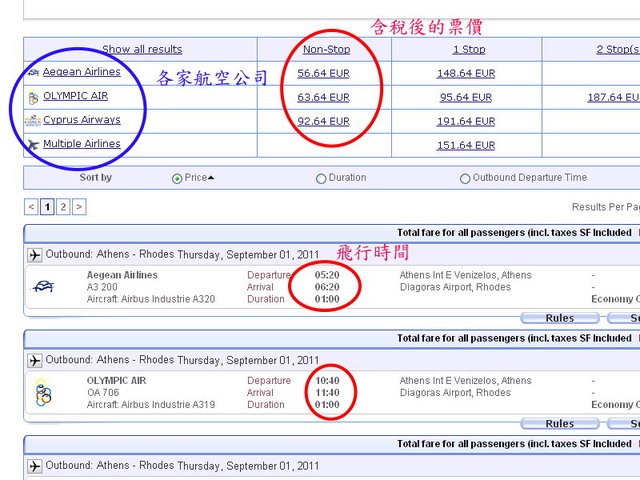Screen dimensions: 640x480
Task: Click the Aegean Airlines logo icon in the airline list
Action: pyautogui.click(x=33, y=73)
